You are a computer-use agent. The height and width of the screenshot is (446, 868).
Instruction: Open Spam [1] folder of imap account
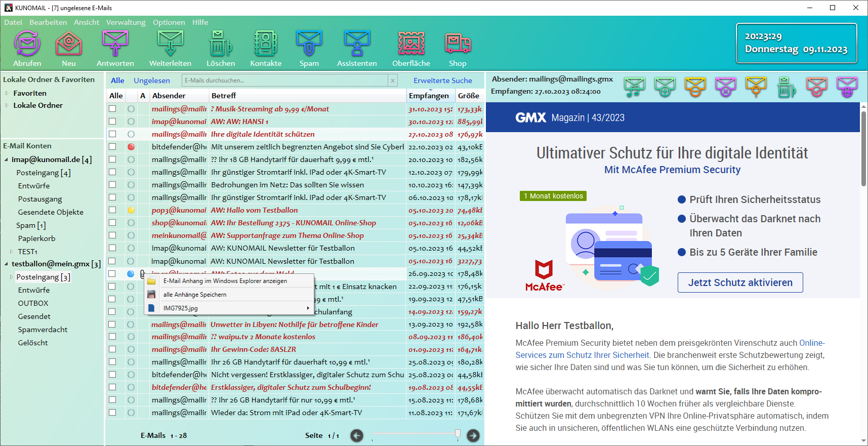coord(31,225)
